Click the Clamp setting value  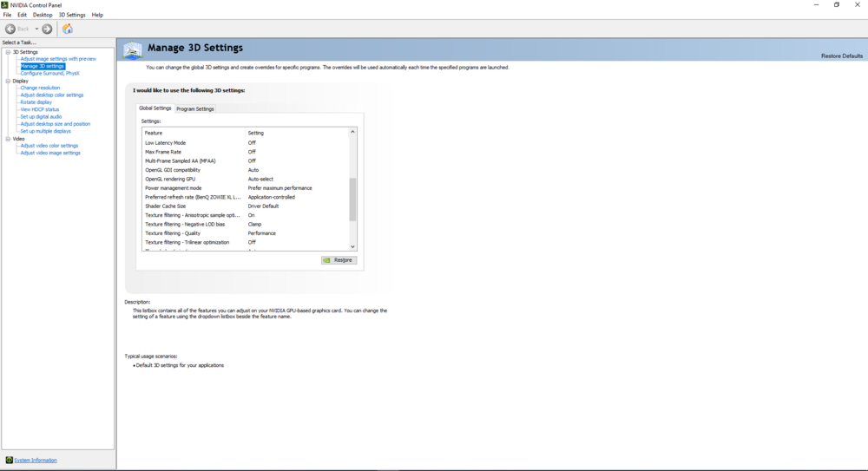254,224
